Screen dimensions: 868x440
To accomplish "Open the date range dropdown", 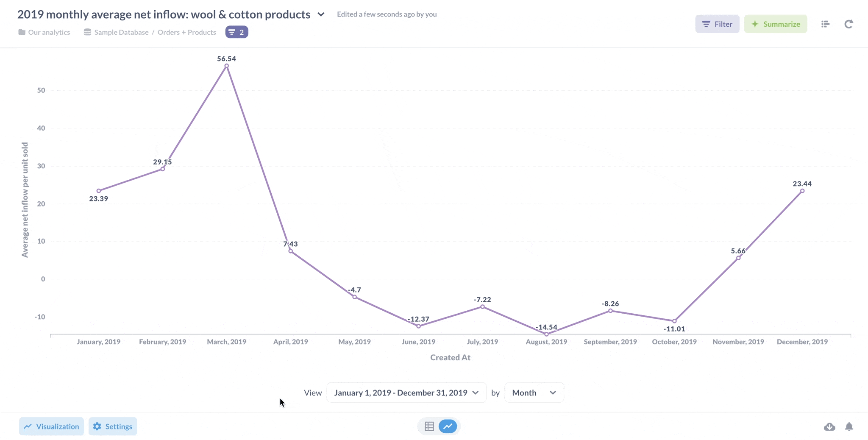I will click(x=406, y=393).
